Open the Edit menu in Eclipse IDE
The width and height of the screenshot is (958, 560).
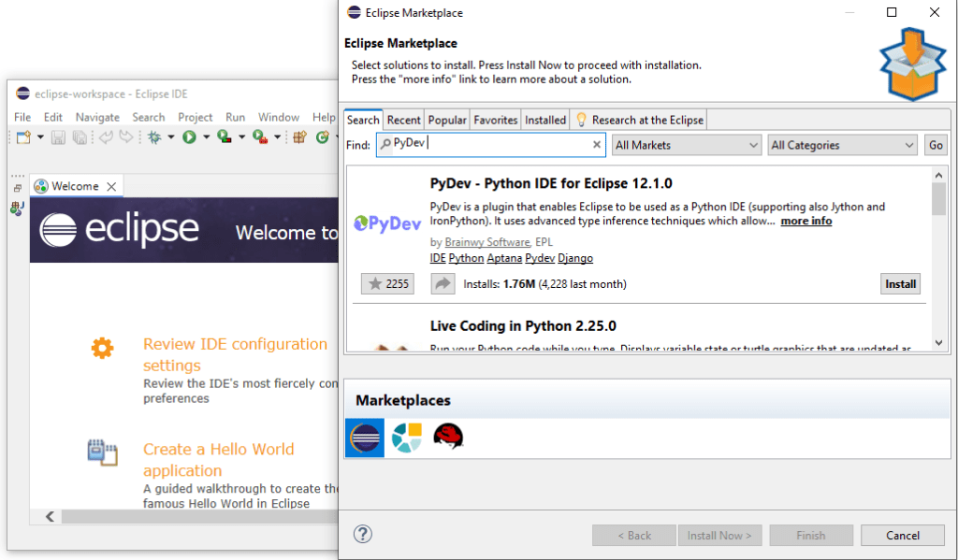pos(53,117)
